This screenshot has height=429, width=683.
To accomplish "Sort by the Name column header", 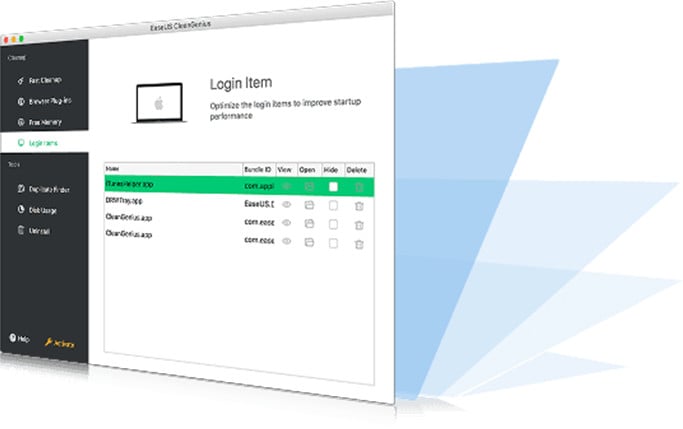I will coord(173,169).
